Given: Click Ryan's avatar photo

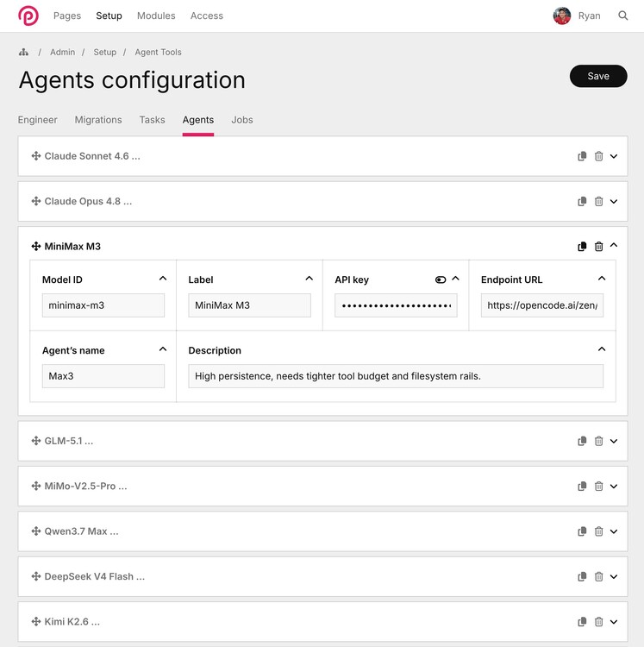Looking at the screenshot, I should pyautogui.click(x=562, y=16).
